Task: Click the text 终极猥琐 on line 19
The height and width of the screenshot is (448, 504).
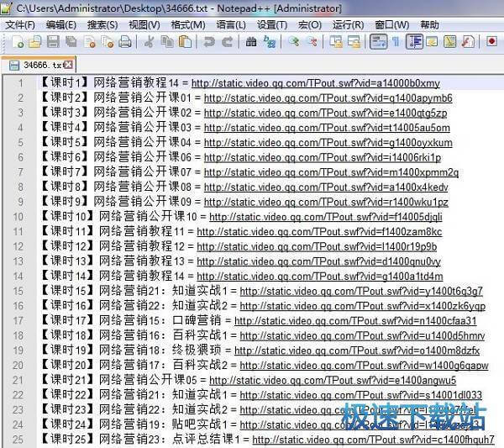Action: tap(197, 350)
